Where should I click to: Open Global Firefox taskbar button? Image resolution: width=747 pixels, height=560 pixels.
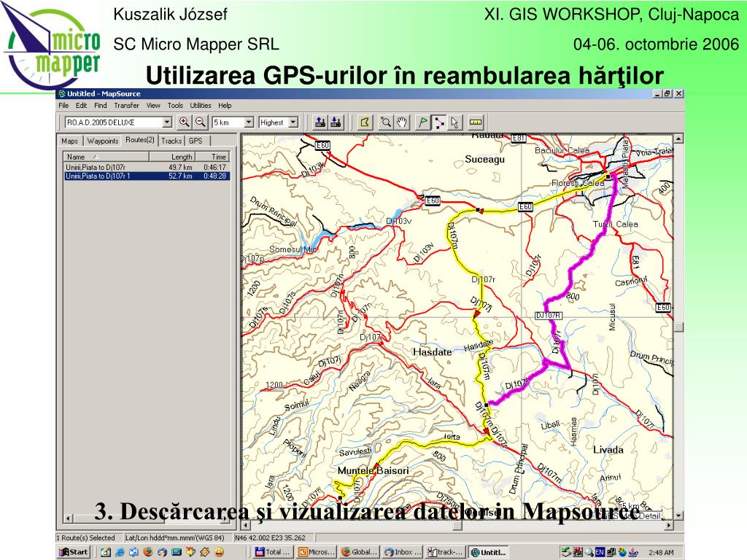coord(359,552)
